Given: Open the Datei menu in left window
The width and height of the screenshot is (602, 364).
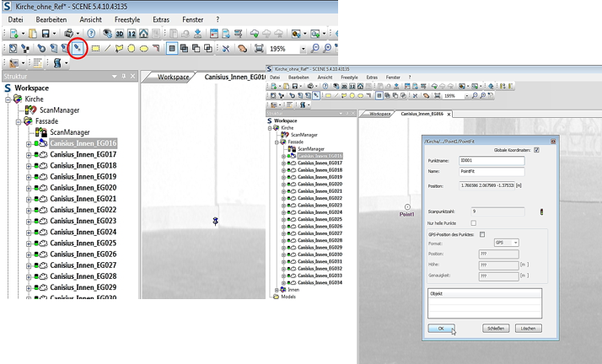Looking at the screenshot, I should pos(15,19).
